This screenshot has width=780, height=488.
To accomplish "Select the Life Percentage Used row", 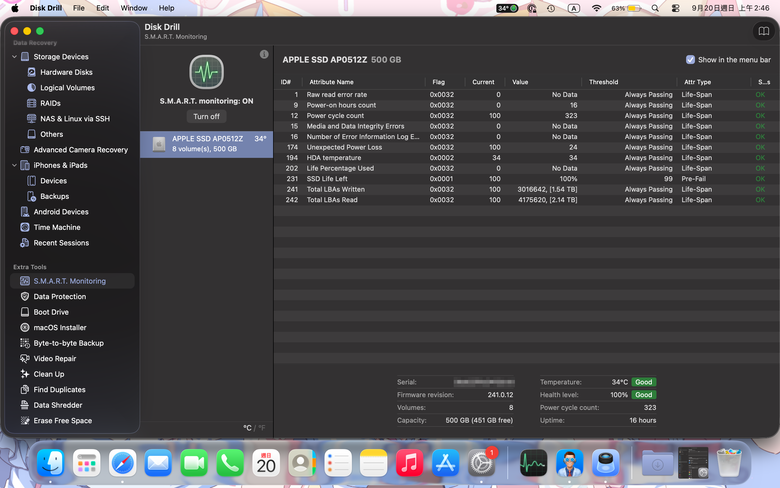I will point(526,168).
